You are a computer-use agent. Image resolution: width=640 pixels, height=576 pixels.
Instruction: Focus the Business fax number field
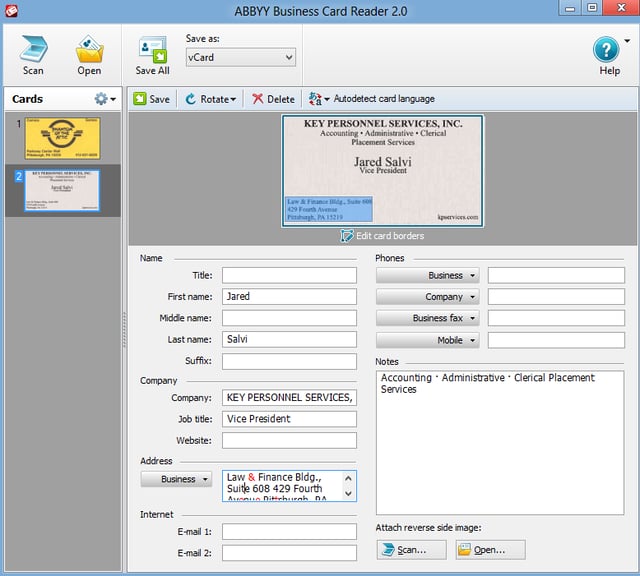[x=556, y=318]
